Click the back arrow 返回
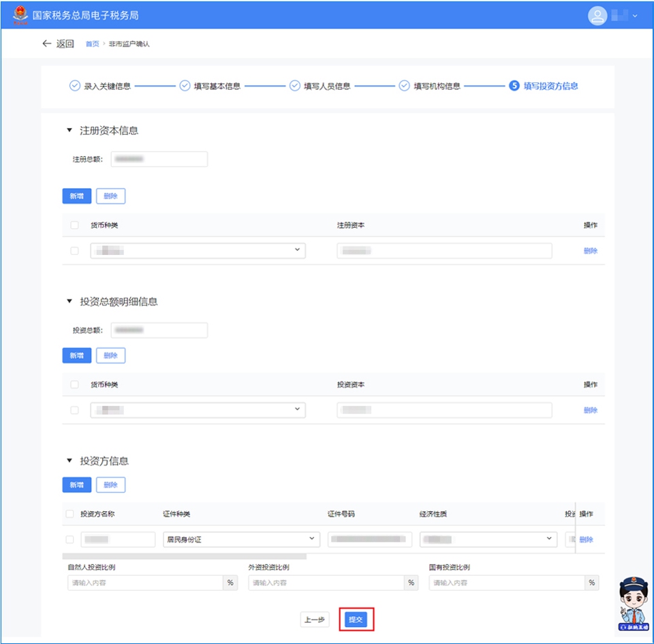The width and height of the screenshot is (654, 644). (x=57, y=44)
